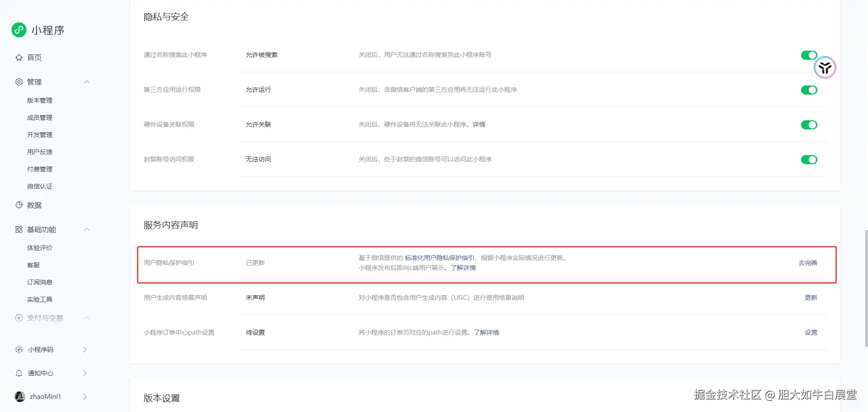868x412 pixels.
Task: Toggle the 封禁账号访问权限 switch
Action: tap(809, 160)
